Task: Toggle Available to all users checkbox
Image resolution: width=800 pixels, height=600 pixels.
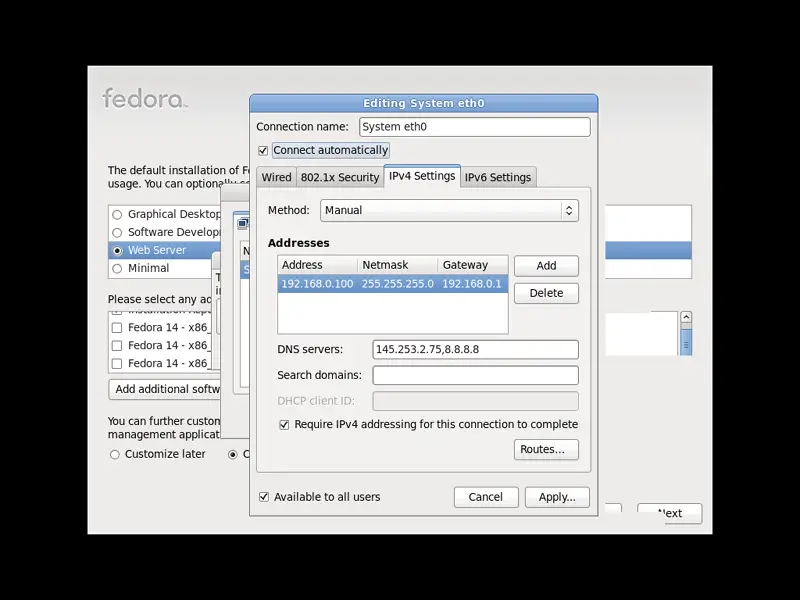Action: click(264, 497)
